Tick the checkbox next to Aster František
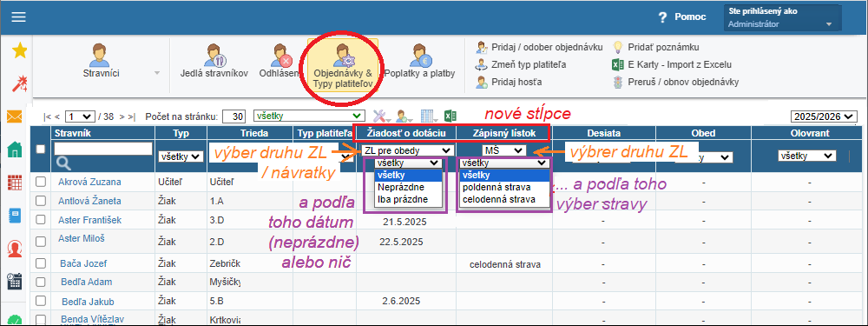This screenshot has width=868, height=326. point(41,220)
